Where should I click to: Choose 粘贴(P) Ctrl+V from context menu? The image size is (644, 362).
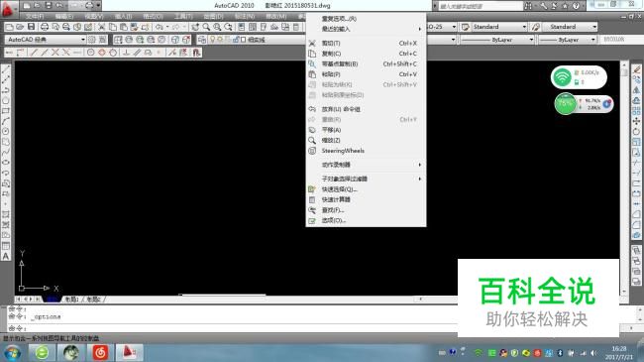coord(366,74)
